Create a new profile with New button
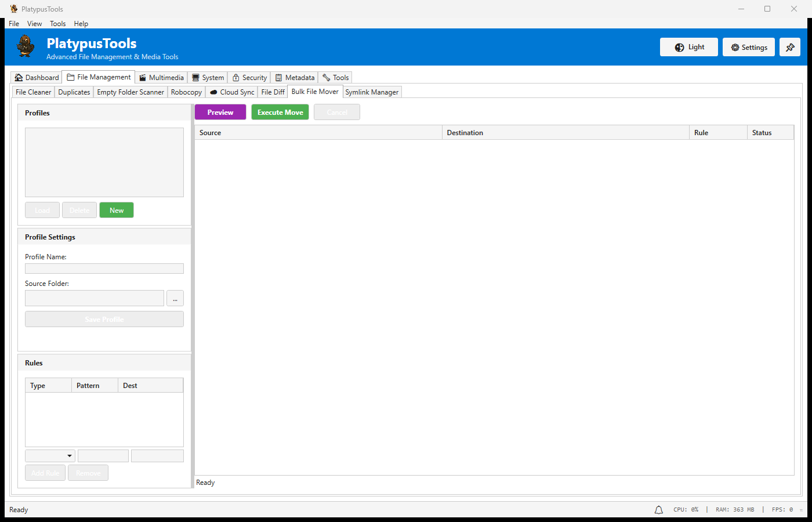This screenshot has width=812, height=522. tap(117, 211)
